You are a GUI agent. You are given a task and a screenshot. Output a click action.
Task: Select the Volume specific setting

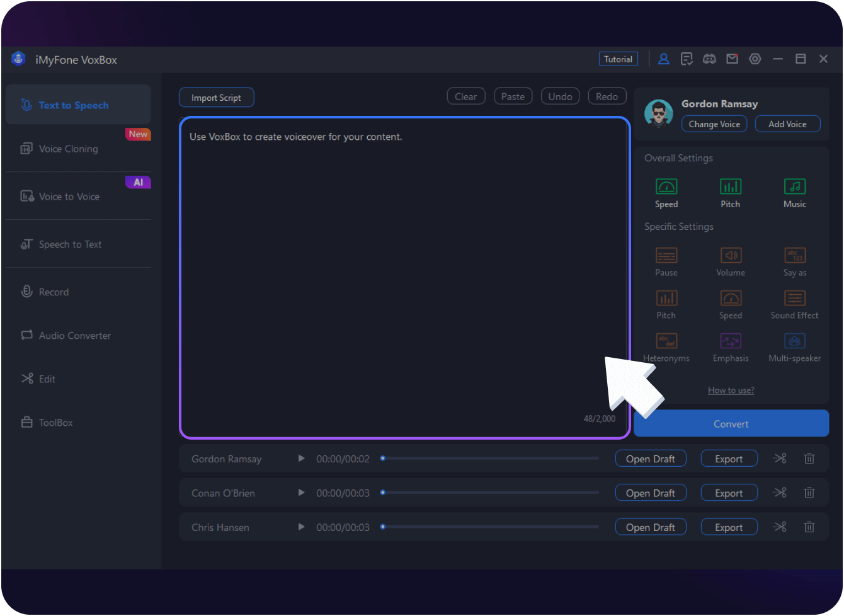tap(731, 262)
